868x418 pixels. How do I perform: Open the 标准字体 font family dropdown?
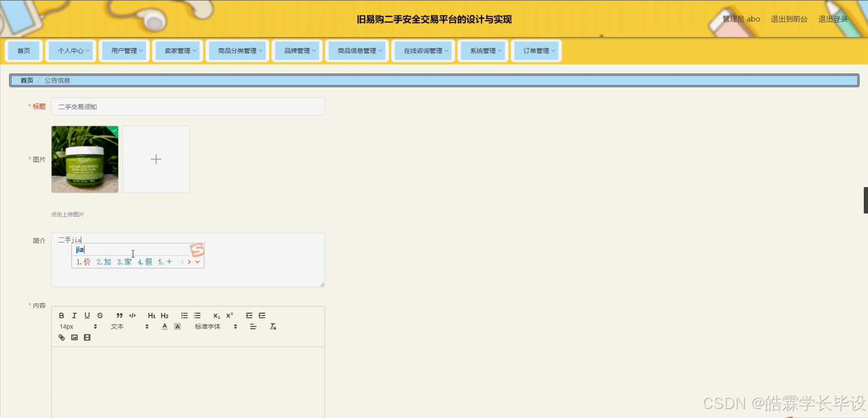click(x=216, y=327)
